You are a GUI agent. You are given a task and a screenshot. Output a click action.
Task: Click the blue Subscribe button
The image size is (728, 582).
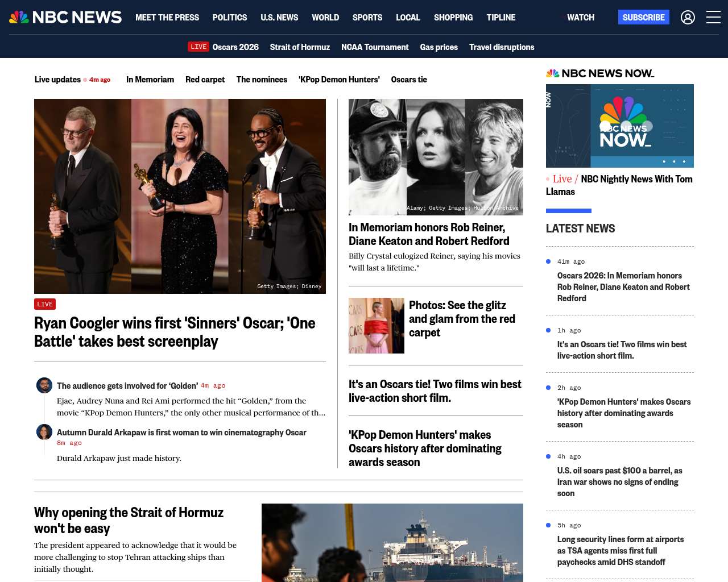pyautogui.click(x=644, y=17)
